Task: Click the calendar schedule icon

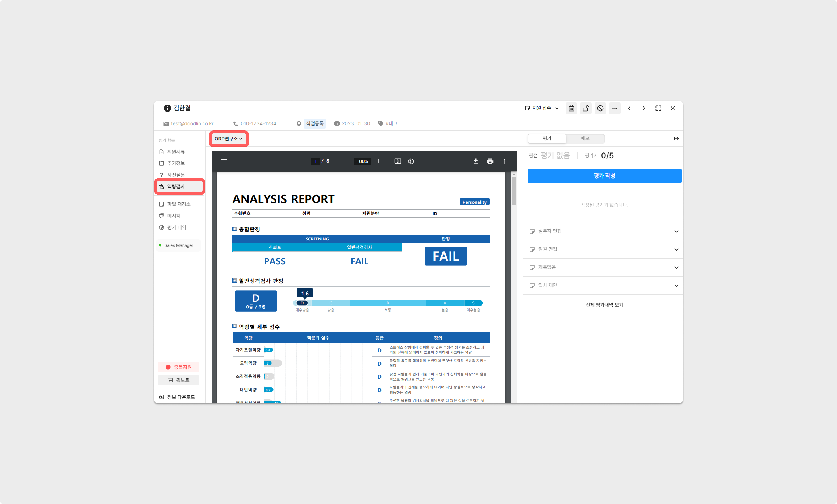Action: [571, 108]
